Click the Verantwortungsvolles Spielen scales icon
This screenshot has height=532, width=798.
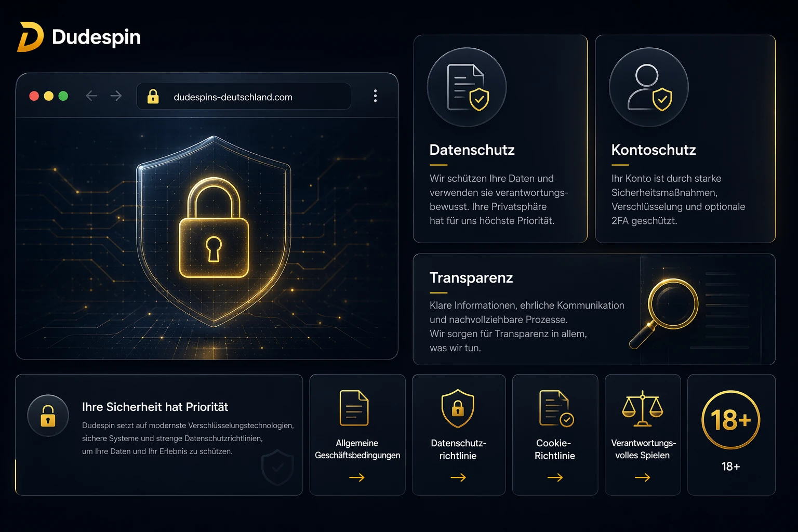coord(643,408)
